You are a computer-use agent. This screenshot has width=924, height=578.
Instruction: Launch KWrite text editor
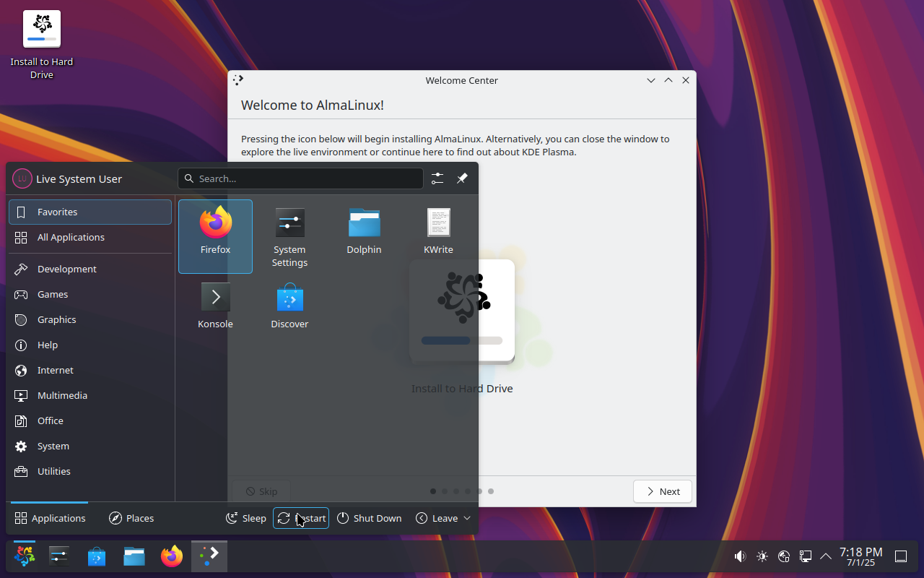click(438, 236)
